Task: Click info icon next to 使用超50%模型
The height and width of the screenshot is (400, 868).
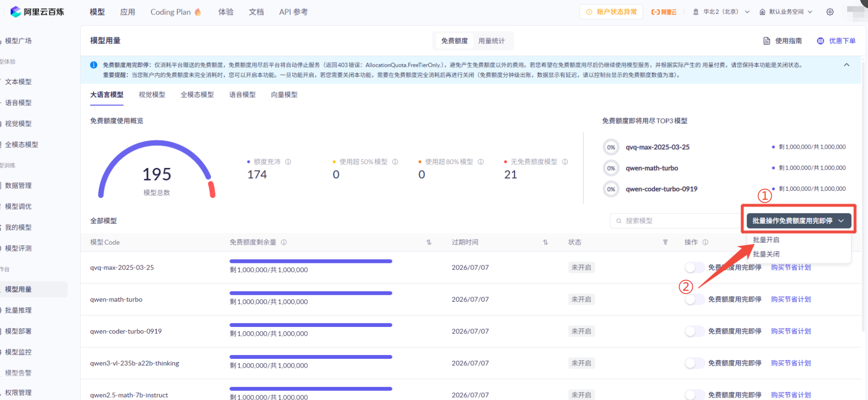Action: [395, 162]
